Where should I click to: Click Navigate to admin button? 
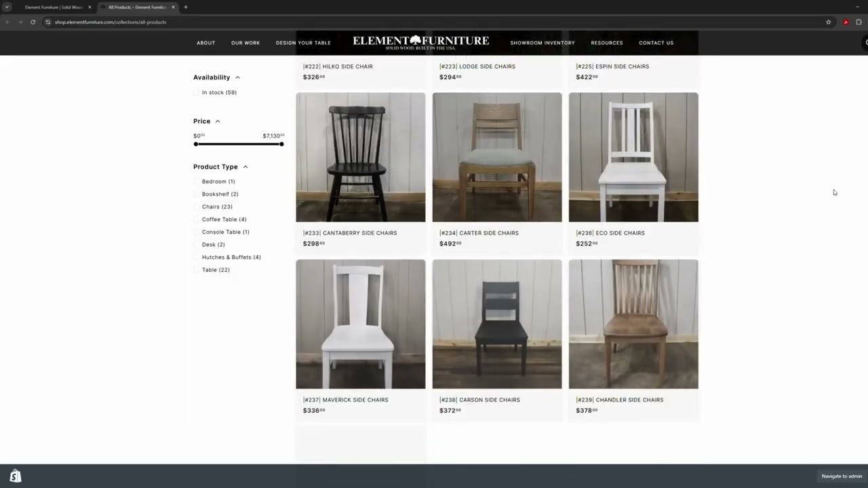coord(842,476)
